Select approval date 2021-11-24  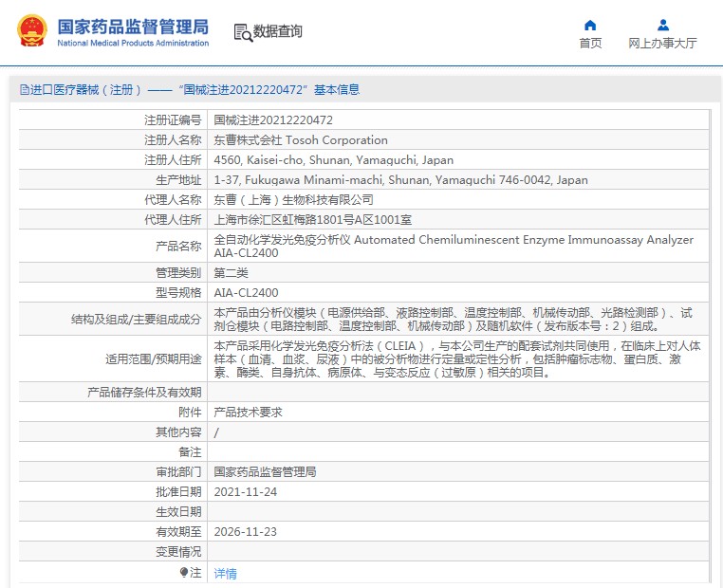(246, 491)
